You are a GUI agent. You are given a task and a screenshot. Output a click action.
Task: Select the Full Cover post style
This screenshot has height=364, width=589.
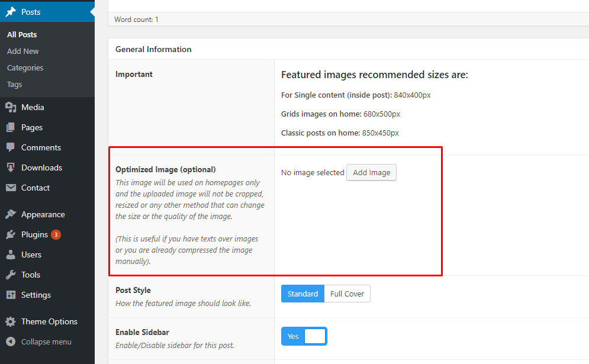click(x=347, y=294)
